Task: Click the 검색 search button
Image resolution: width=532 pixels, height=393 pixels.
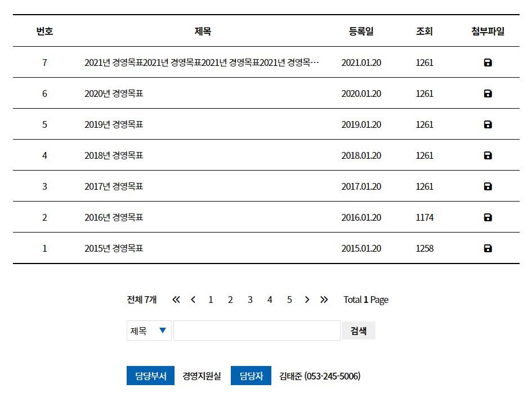Action: tap(358, 331)
